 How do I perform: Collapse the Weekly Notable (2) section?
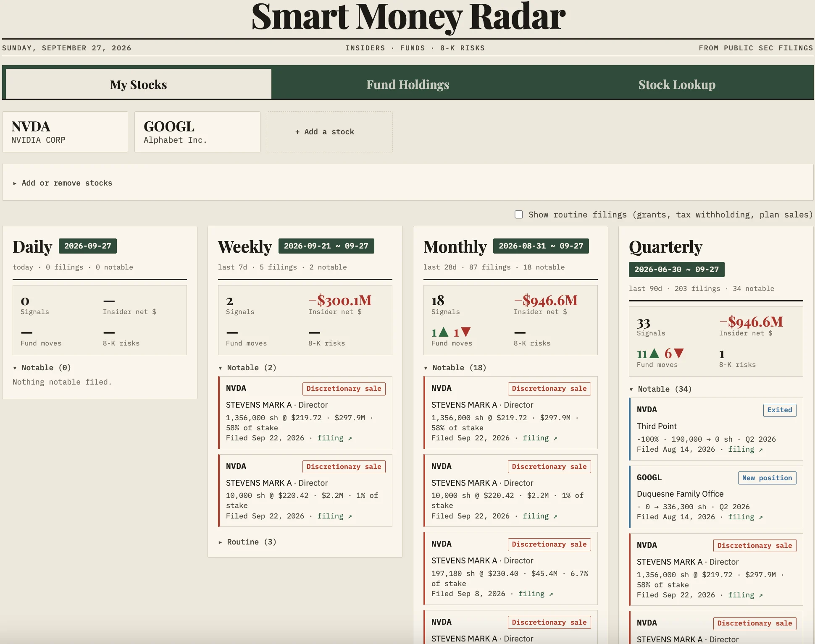point(247,368)
